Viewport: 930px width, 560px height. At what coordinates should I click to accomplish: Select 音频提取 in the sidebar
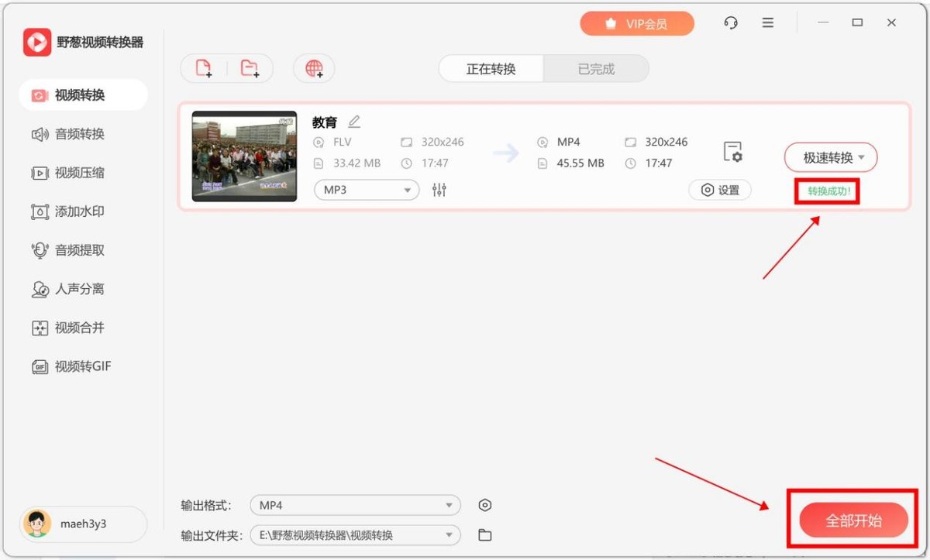79,250
